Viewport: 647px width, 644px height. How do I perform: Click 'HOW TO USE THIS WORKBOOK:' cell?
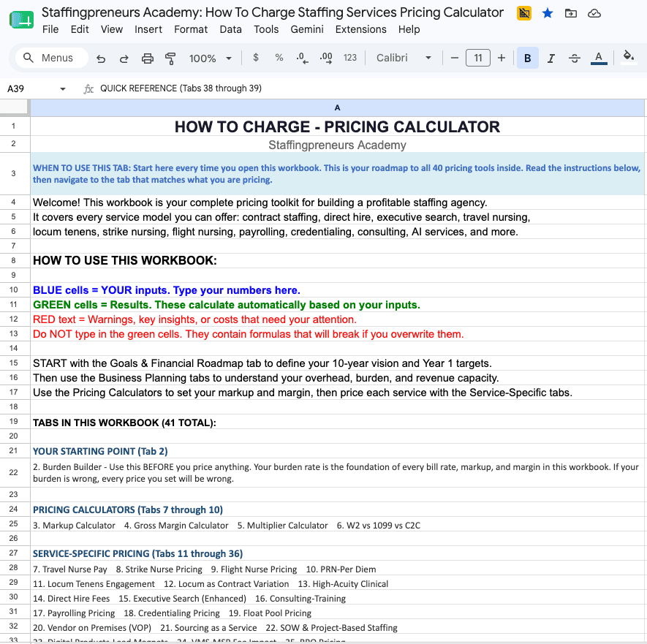[x=337, y=260]
